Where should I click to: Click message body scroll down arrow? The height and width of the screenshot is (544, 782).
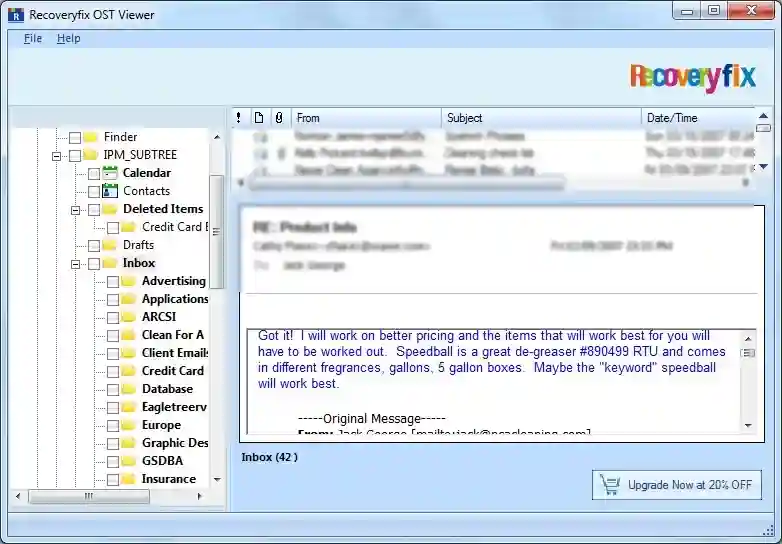tap(748, 425)
